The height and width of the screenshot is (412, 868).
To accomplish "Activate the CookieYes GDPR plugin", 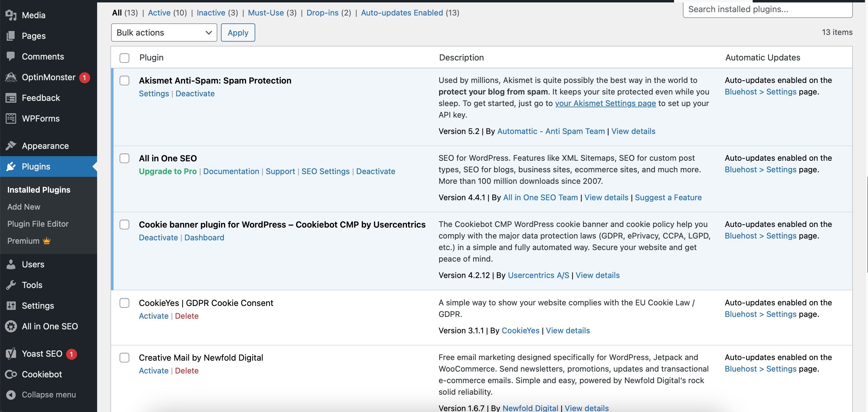I will [154, 316].
